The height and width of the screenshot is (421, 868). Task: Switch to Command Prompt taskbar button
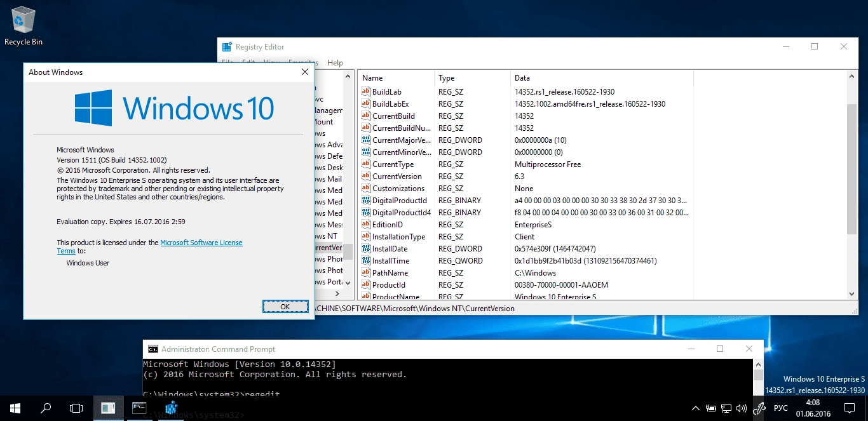pyautogui.click(x=140, y=408)
